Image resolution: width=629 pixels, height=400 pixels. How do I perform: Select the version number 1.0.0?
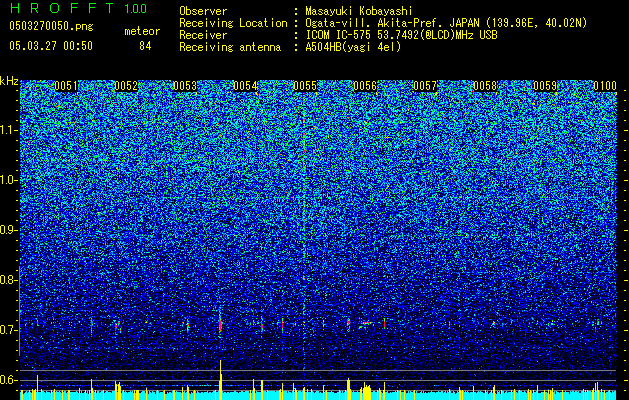(x=135, y=8)
